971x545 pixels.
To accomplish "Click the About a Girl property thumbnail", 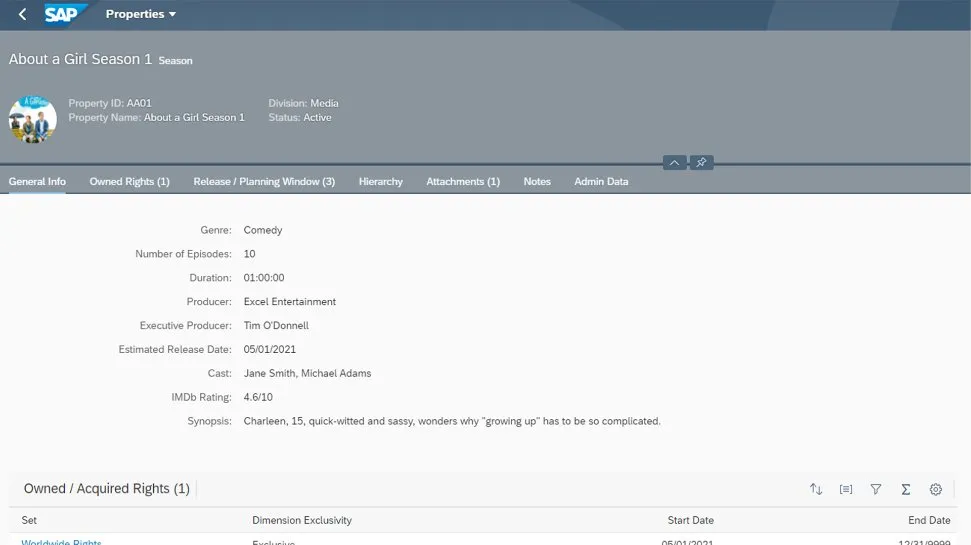I will [32, 118].
